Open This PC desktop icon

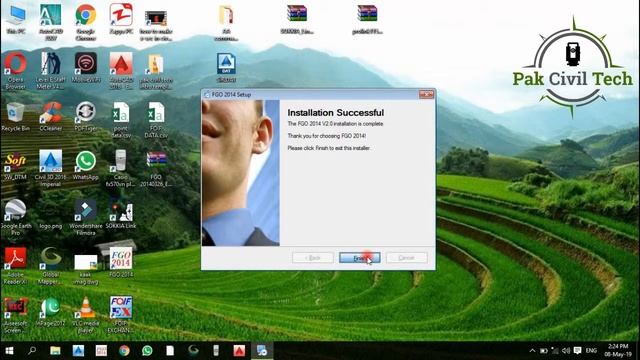pos(16,20)
